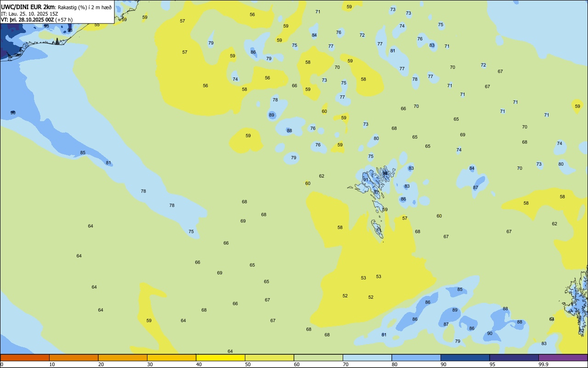Click the 'VT: þri. 28.10.2025 00Z (+57 h)' line
Viewport: 588px width, 368px height.
click(x=37, y=20)
